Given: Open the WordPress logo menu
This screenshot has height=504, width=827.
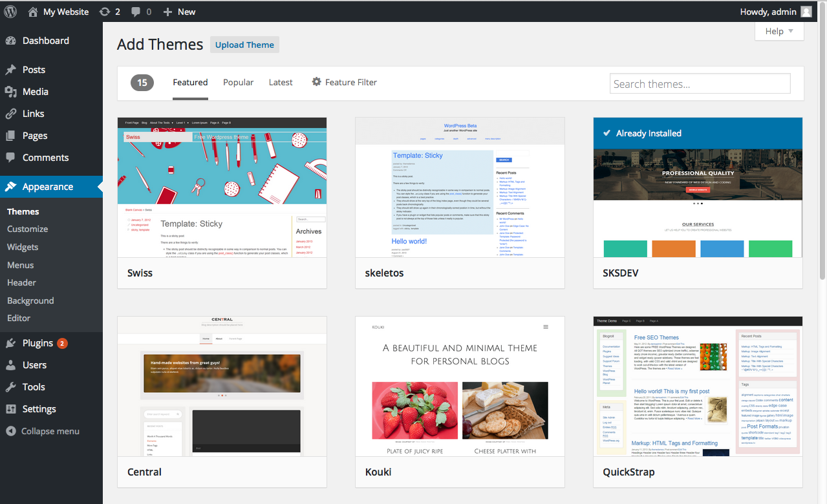Looking at the screenshot, I should point(10,12).
